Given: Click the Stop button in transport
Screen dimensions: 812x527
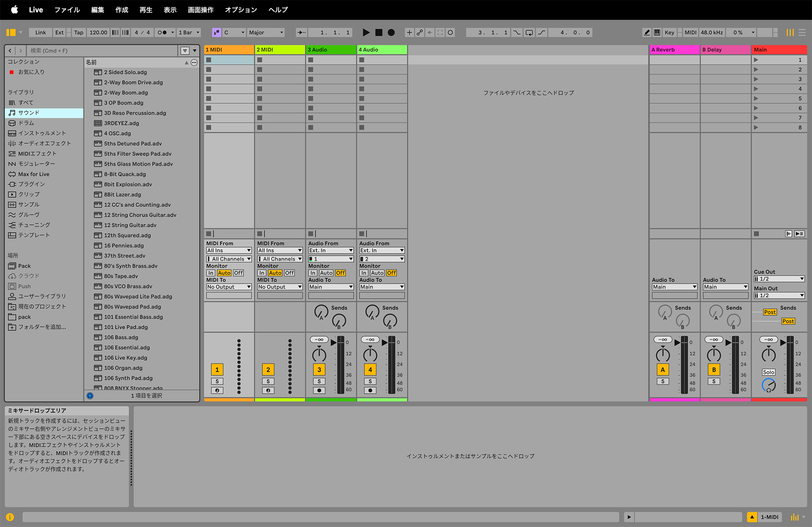Looking at the screenshot, I should [379, 32].
